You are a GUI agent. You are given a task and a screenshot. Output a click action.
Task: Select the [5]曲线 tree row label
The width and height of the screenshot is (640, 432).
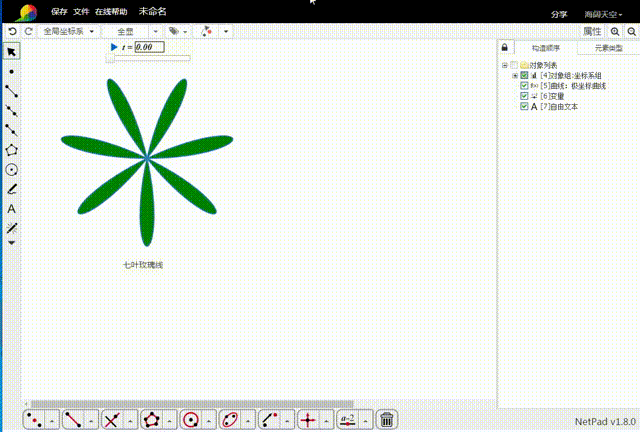click(x=573, y=86)
